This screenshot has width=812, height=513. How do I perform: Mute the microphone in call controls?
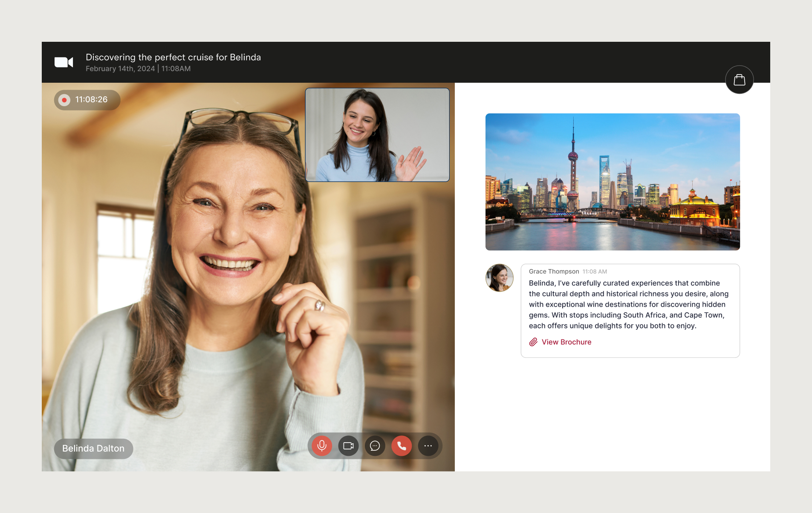tap(322, 446)
